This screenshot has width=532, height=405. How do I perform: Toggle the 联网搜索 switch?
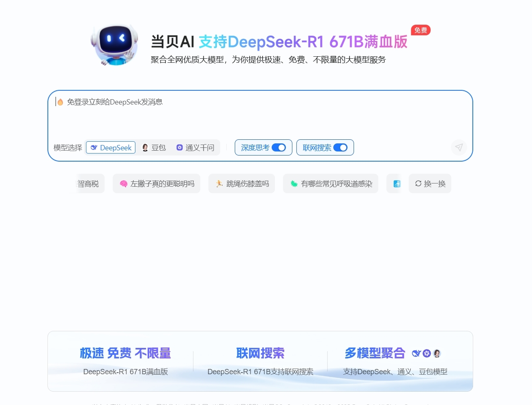tap(340, 147)
